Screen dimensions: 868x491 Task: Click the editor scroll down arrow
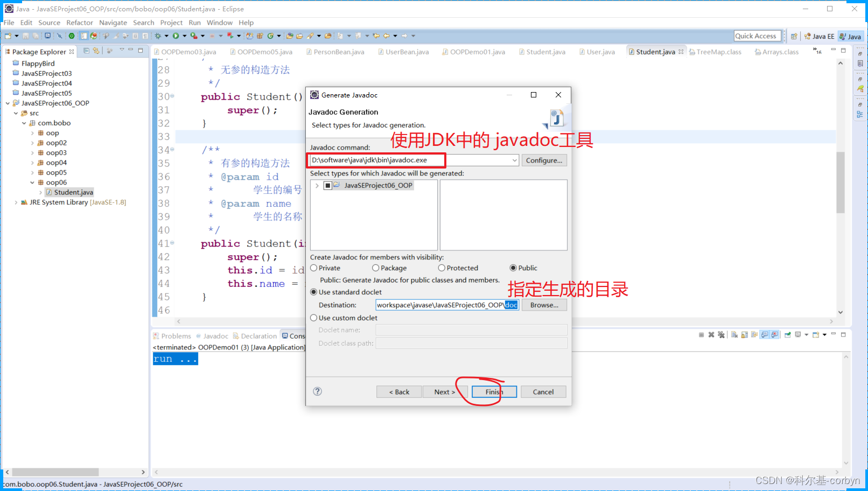841,312
